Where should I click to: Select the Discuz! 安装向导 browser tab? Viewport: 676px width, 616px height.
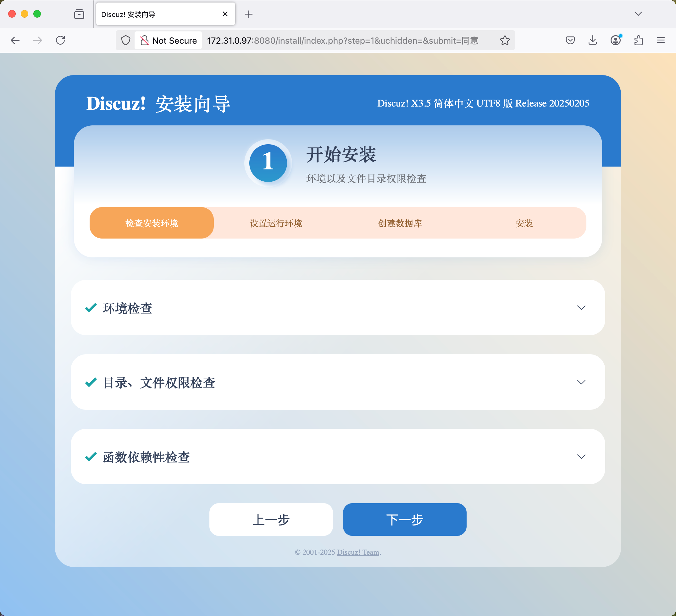pyautogui.click(x=166, y=14)
